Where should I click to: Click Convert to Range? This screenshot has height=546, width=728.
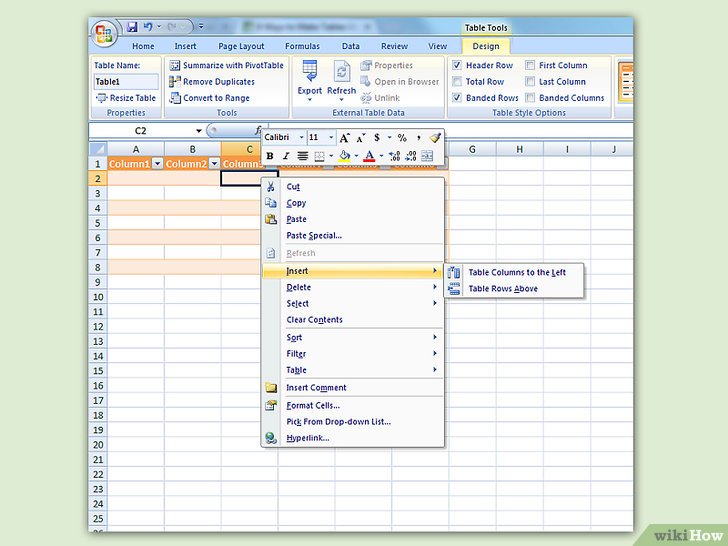coord(210,98)
